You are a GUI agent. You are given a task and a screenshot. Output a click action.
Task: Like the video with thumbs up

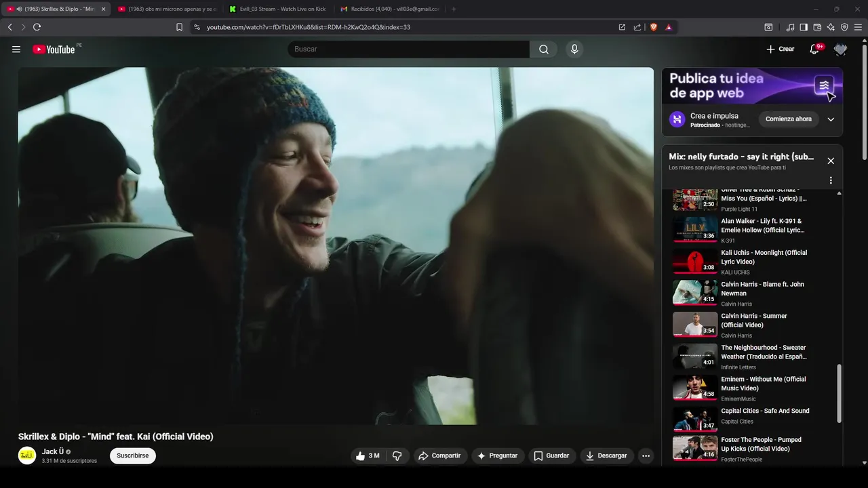coord(368,456)
